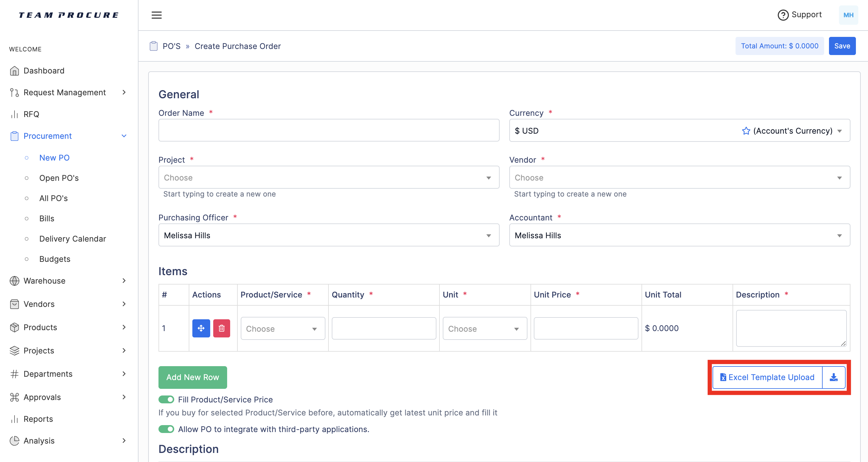The image size is (868, 462).
Task: Click the Dashboard home icon
Action: (15, 71)
